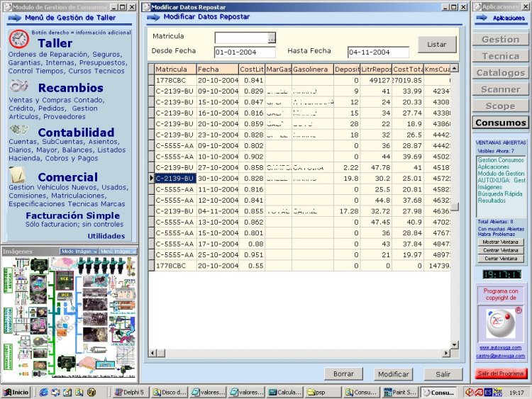The image size is (532, 399).
Task: Click table scroll down arrow
Action: tap(455, 344)
